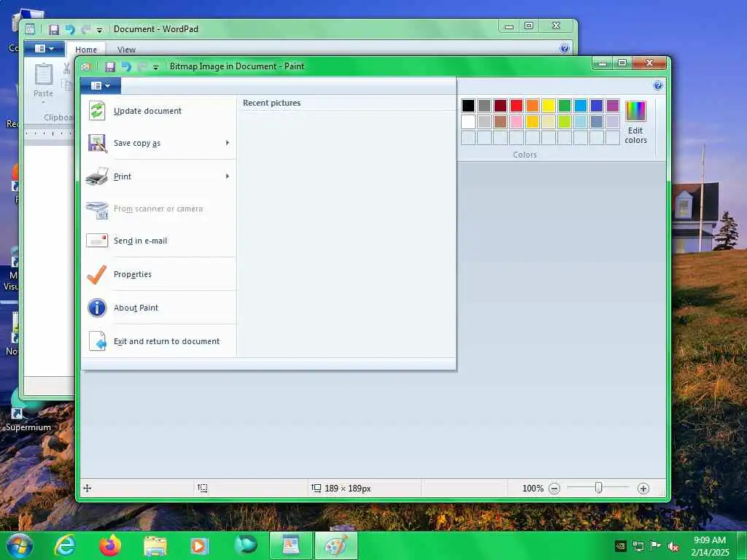The height and width of the screenshot is (560, 747).
Task: Click the muted volume tray icon
Action: pos(673,547)
